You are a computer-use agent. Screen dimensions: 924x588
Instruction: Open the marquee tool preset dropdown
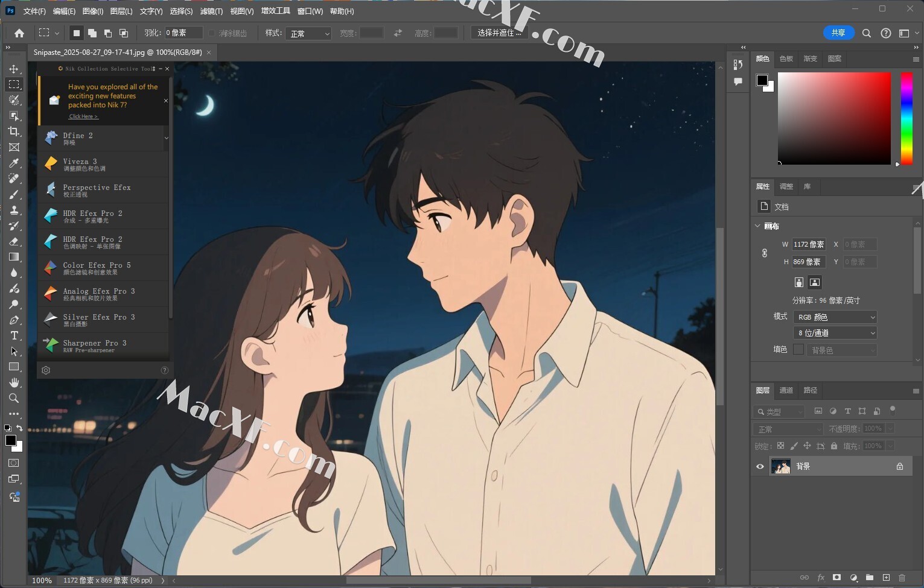click(48, 33)
